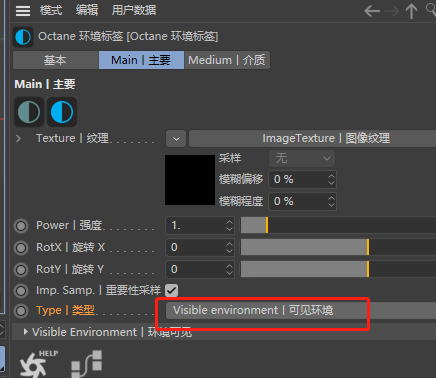Go forward with the right arrow

pyautogui.click(x=392, y=11)
